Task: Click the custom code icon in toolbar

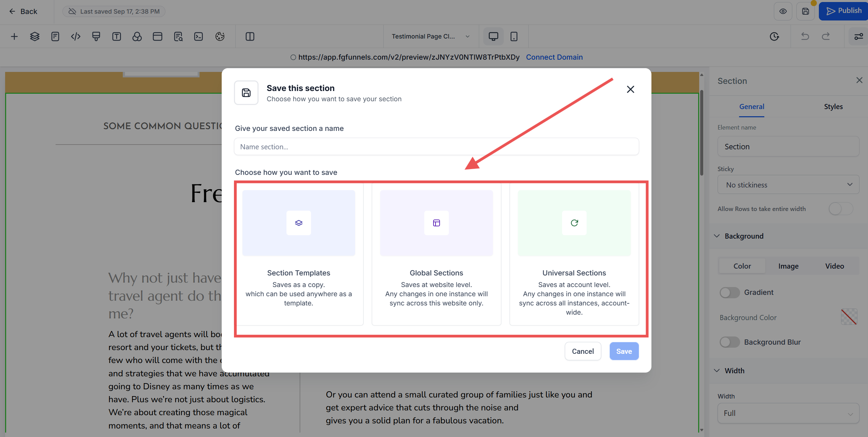Action: click(75, 36)
